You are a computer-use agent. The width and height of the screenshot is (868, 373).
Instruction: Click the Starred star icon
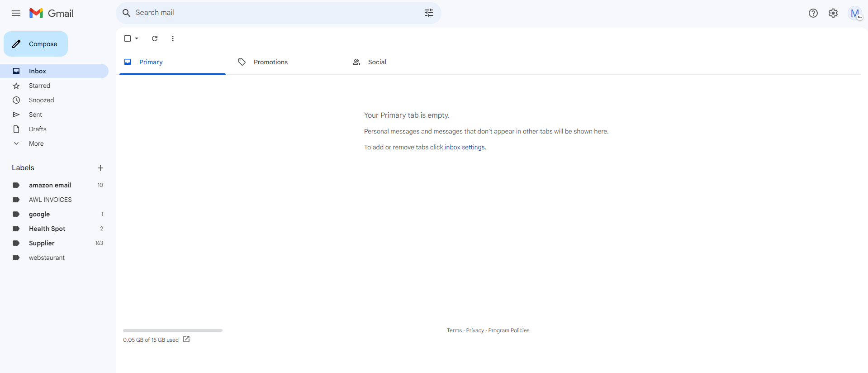point(16,86)
